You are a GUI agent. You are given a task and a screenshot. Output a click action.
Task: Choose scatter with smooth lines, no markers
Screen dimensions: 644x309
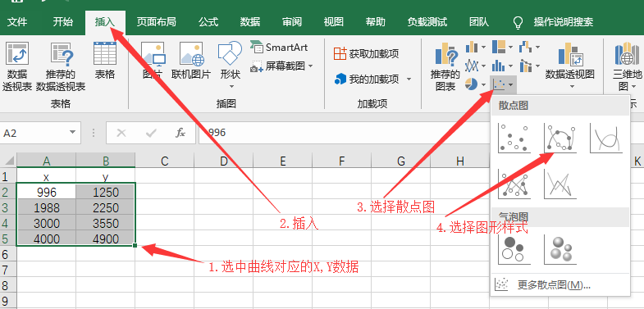(606, 138)
